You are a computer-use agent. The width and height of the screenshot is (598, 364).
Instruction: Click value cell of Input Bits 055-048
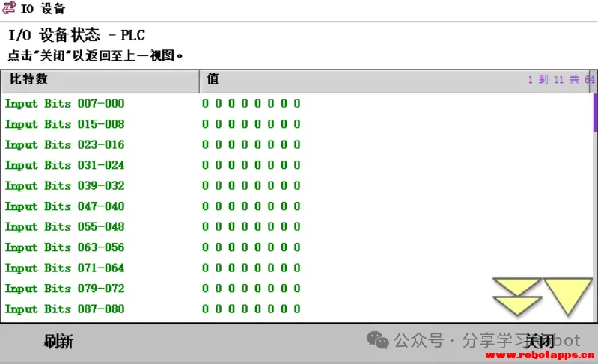tap(251, 226)
